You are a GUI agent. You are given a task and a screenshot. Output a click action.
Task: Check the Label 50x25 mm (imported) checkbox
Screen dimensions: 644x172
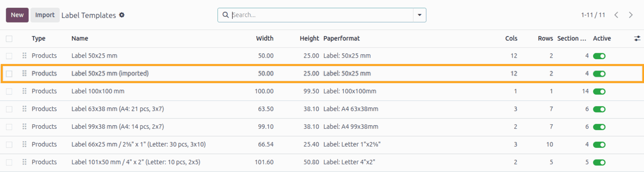coord(9,74)
